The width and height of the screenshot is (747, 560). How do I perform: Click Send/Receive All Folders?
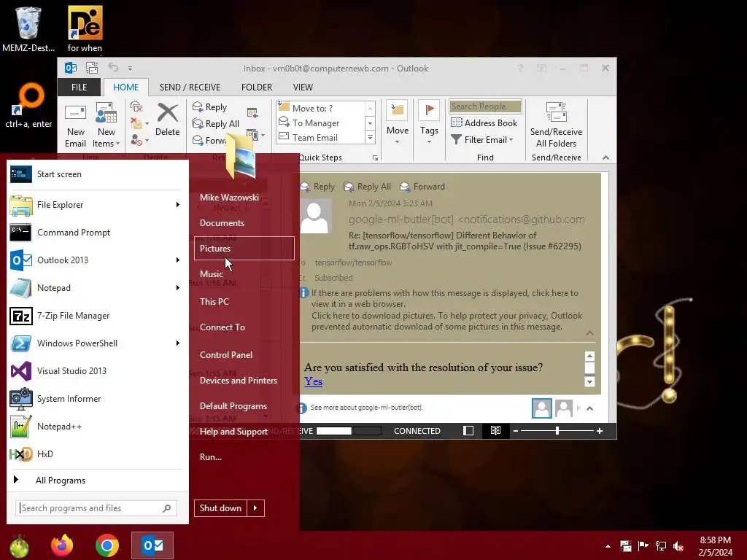click(x=556, y=125)
